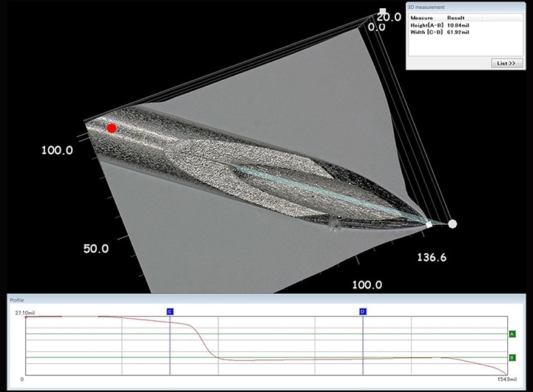Click the green B height marker

pos(512,358)
